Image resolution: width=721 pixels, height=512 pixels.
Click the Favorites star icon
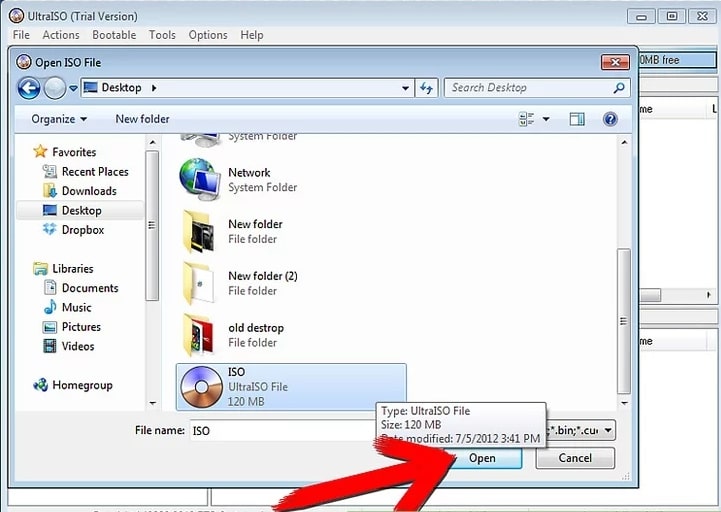pyautogui.click(x=40, y=151)
